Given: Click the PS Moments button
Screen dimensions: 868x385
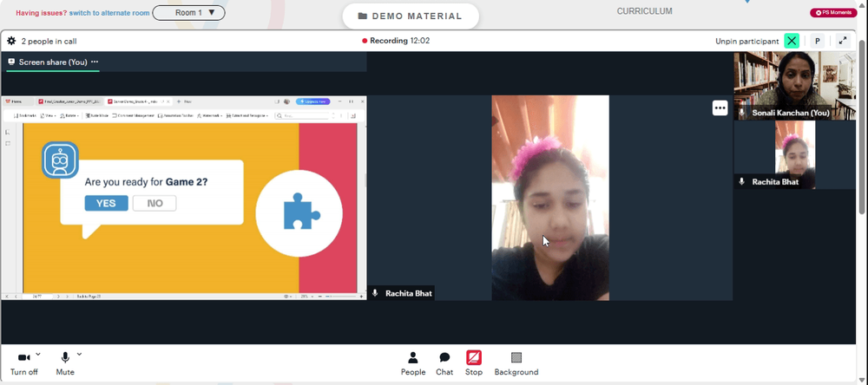Looking at the screenshot, I should coord(833,13).
